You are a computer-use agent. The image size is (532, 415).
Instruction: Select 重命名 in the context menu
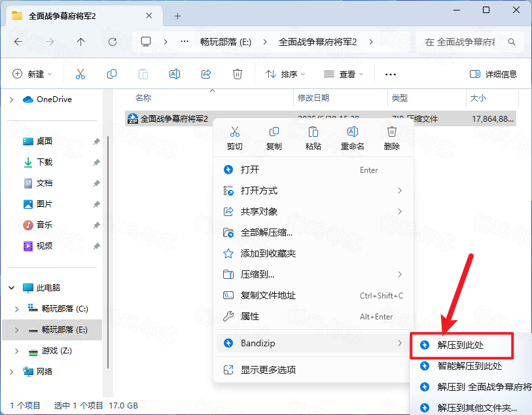point(353,139)
